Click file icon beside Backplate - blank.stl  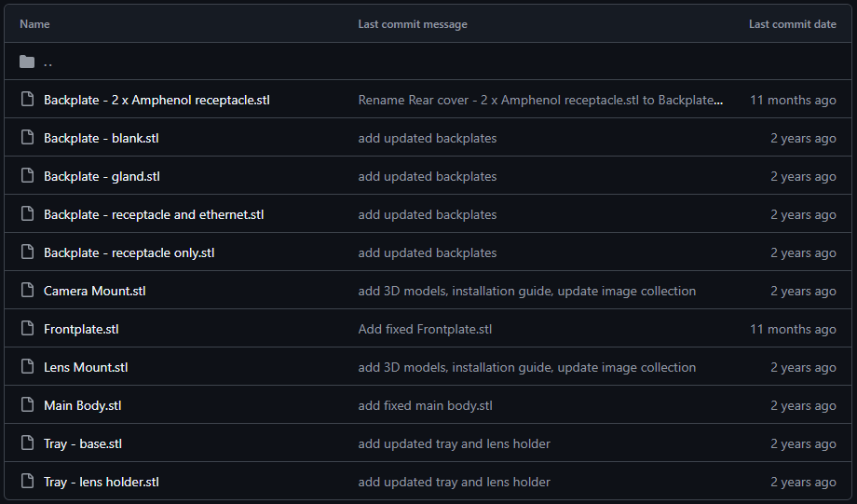pyautogui.click(x=27, y=138)
